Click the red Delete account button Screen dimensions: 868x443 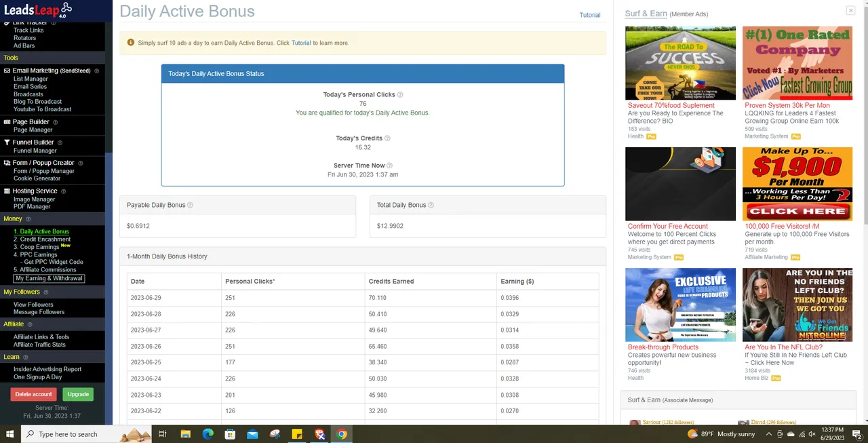tap(33, 394)
